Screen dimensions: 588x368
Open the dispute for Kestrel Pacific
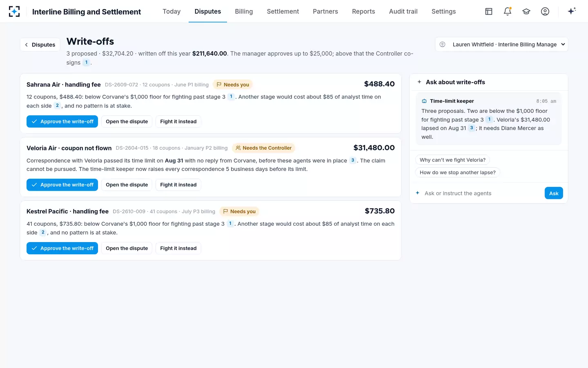coord(127,248)
